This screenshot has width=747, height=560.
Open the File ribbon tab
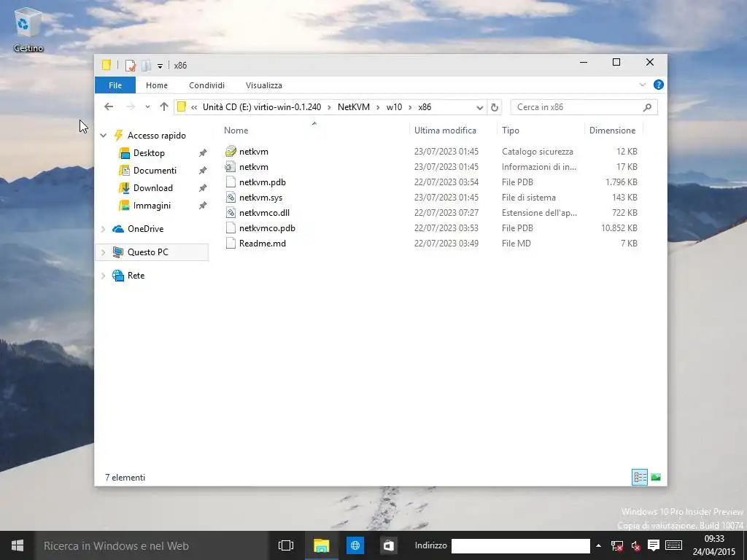115,85
